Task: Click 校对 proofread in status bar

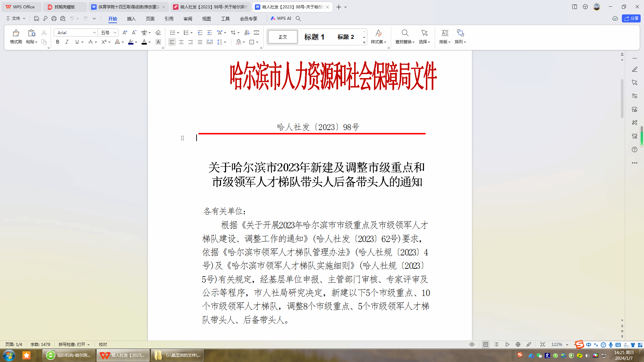Action: coord(103,345)
